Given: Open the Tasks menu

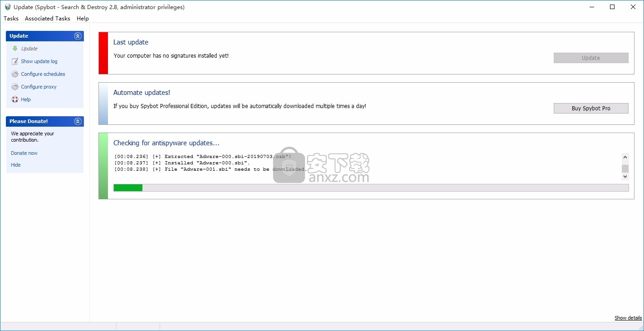Looking at the screenshot, I should pyautogui.click(x=11, y=19).
